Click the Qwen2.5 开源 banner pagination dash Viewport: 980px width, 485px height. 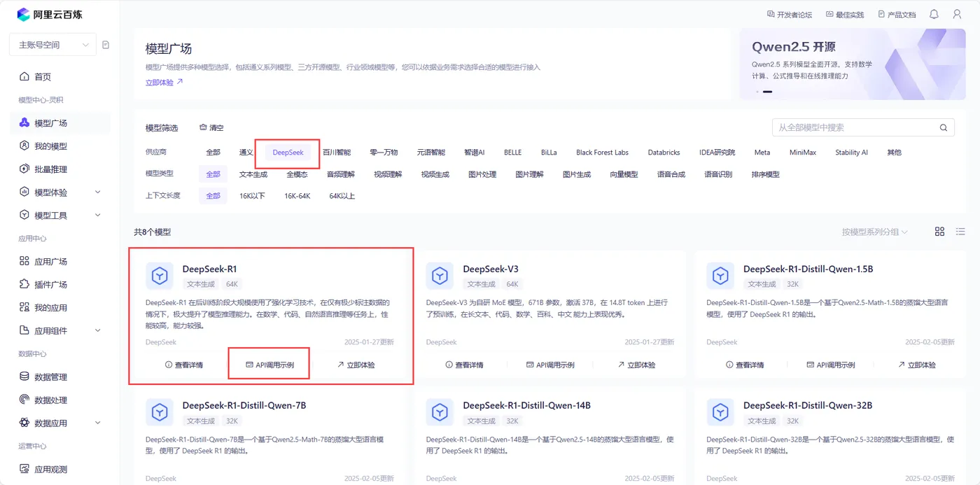(767, 92)
